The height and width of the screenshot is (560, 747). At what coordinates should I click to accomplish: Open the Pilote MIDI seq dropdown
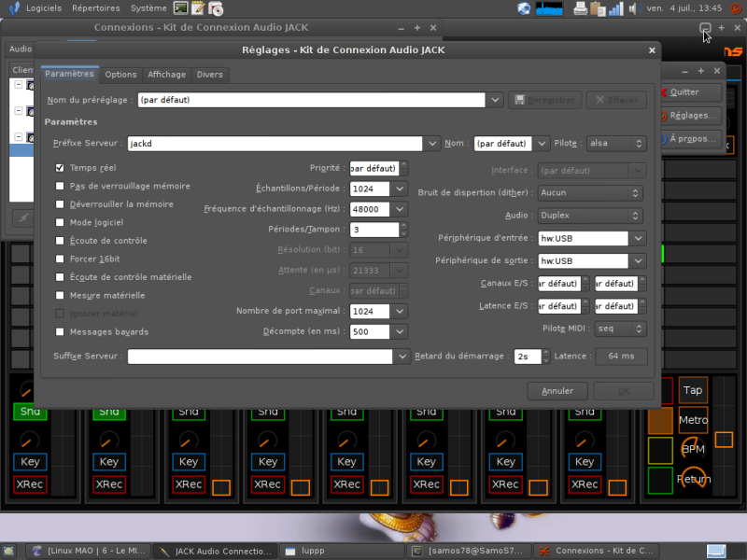pyautogui.click(x=620, y=329)
